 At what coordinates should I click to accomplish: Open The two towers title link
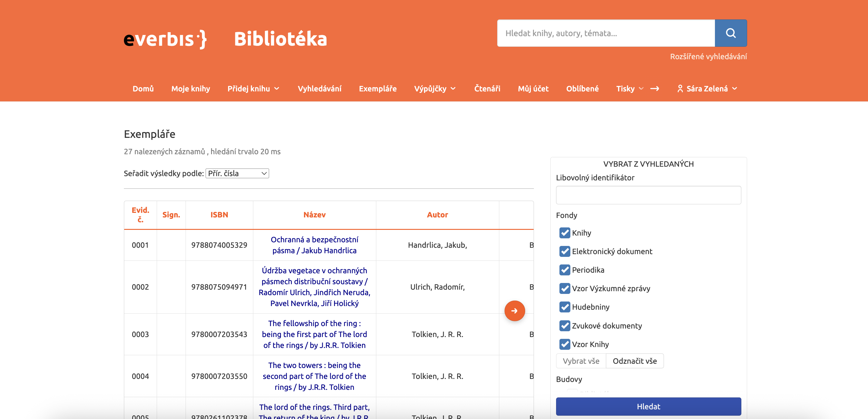[314, 376]
